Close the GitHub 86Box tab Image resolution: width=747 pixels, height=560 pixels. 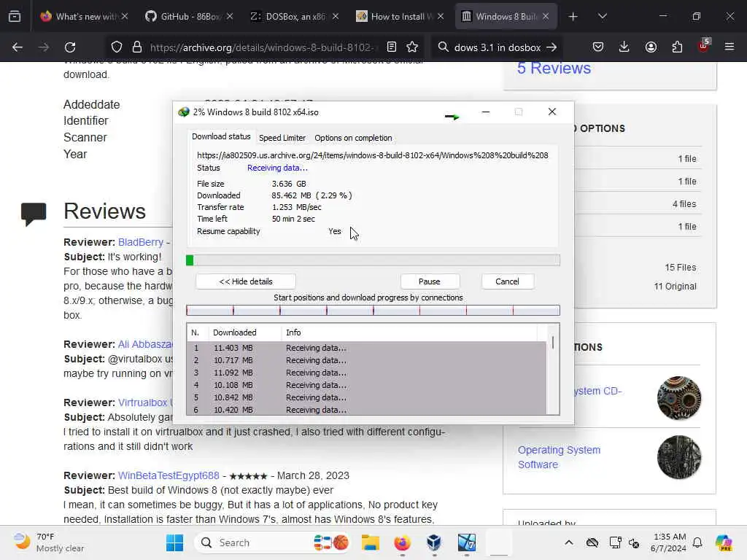[x=230, y=17]
